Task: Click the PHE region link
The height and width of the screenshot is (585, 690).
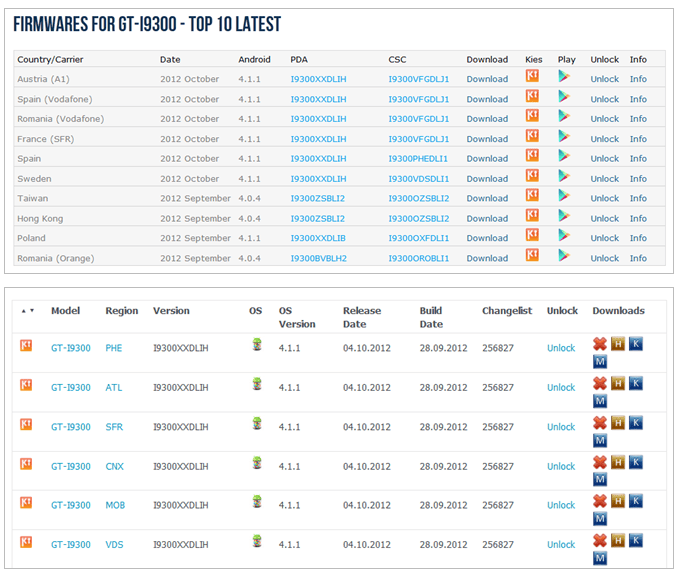Action: tap(114, 348)
